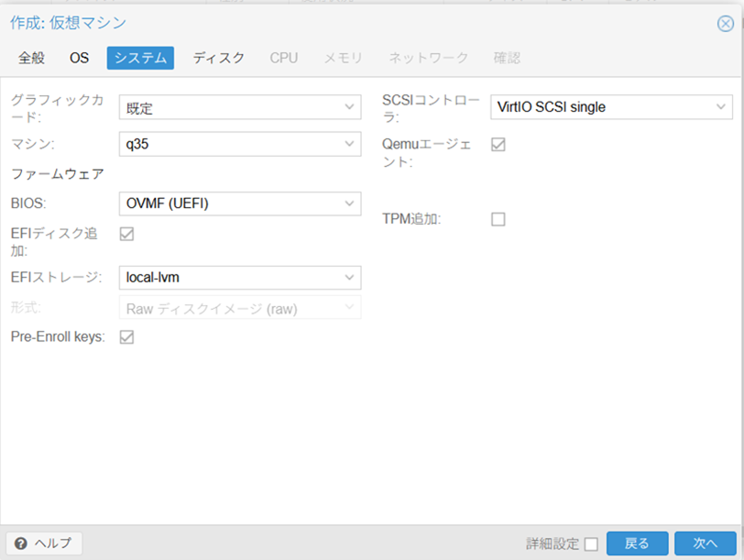Click the Qemuエージェント label
Viewport: 744px width, 560px height.
coord(427,153)
